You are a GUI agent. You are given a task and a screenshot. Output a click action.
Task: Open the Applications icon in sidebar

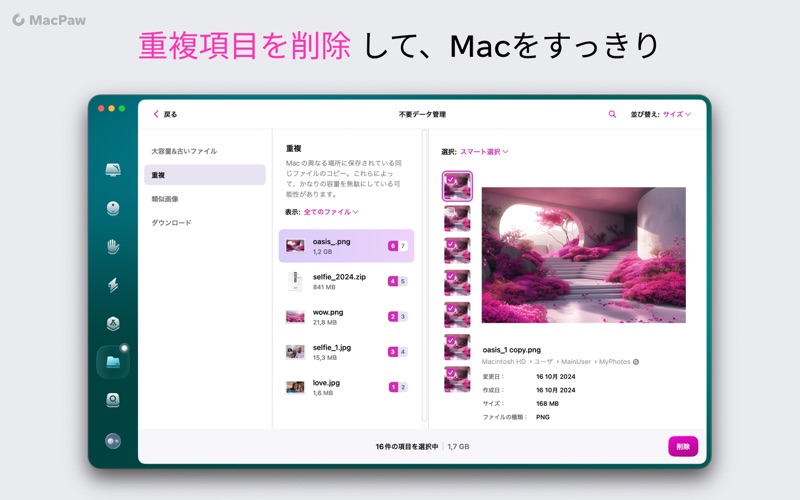(x=113, y=323)
